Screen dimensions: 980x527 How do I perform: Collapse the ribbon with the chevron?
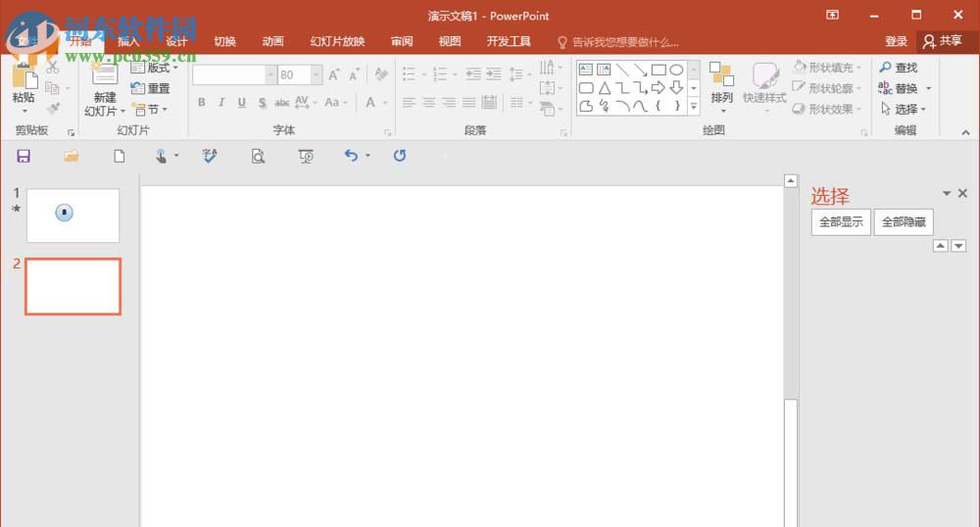pyautogui.click(x=965, y=132)
